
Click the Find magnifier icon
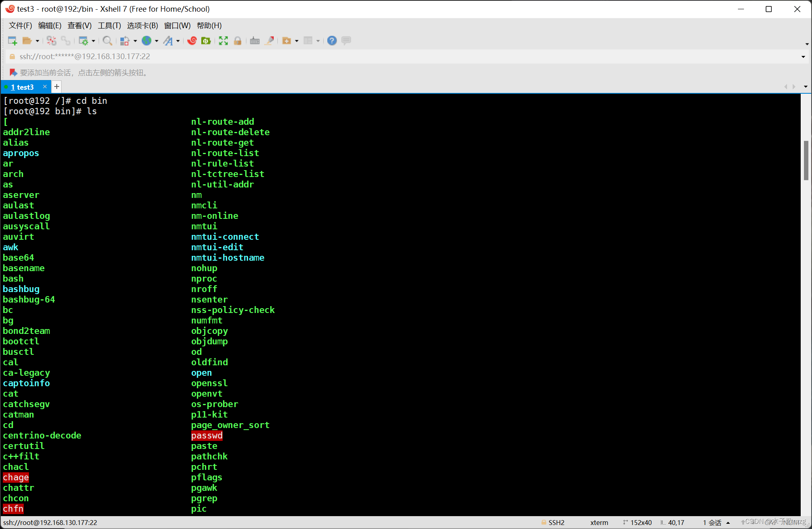107,41
